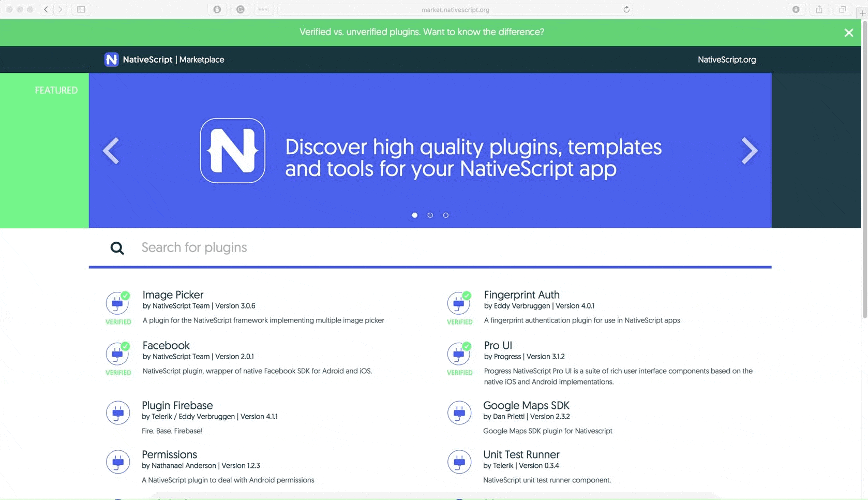
Task: Open the Marketplace header link
Action: 202,60
